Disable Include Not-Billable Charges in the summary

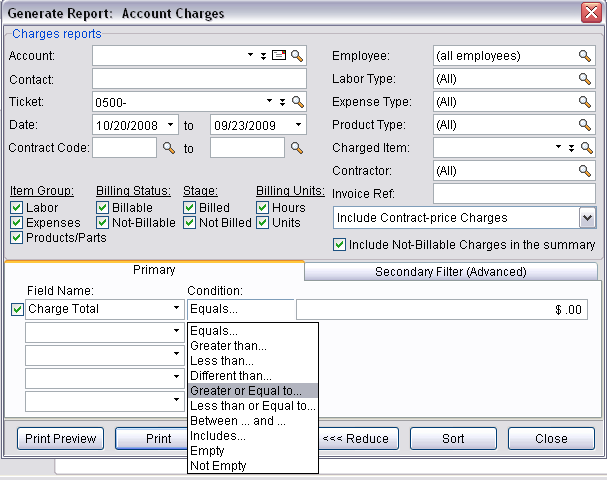(x=340, y=245)
